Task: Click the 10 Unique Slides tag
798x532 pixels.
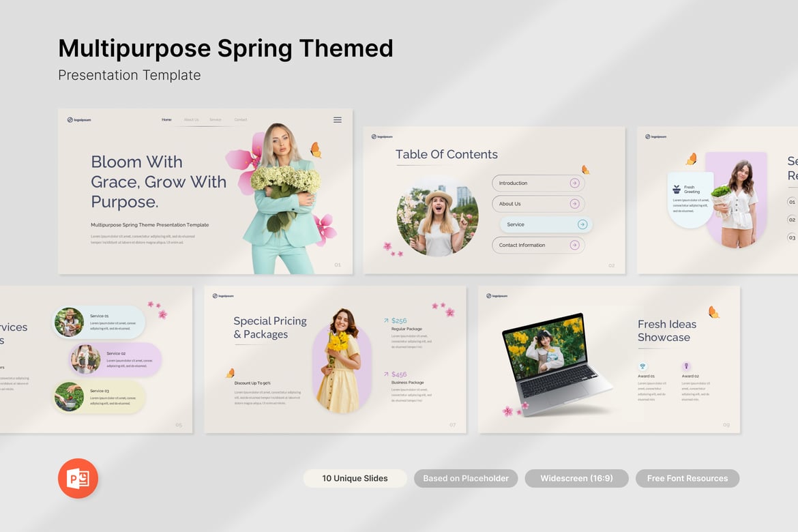Action: (x=355, y=478)
